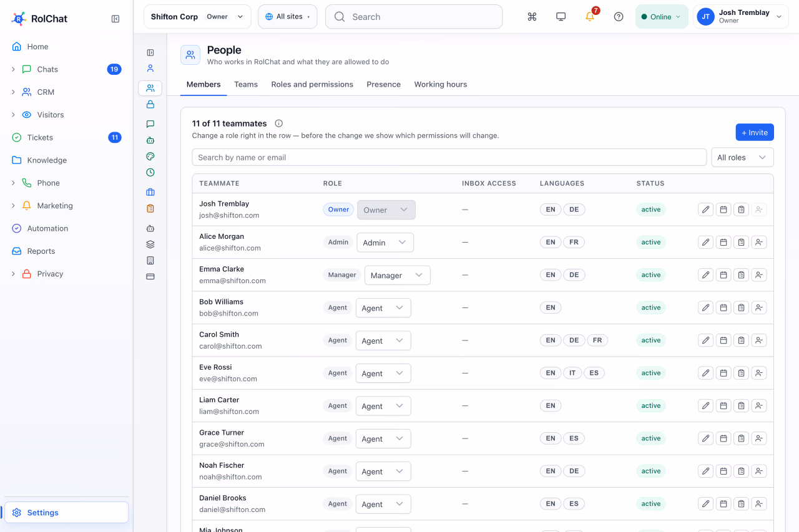
Task: Focus the Search by name or email field
Action: [449, 157]
